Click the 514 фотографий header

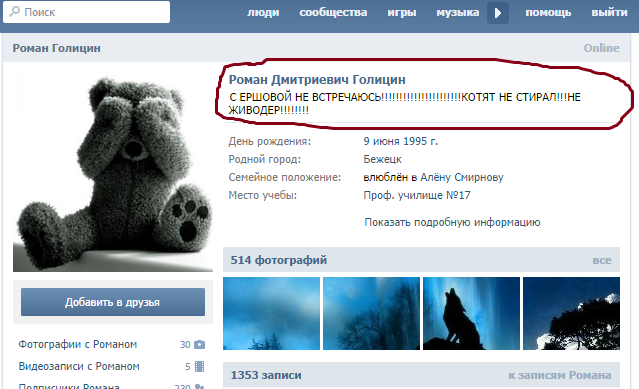click(x=279, y=260)
